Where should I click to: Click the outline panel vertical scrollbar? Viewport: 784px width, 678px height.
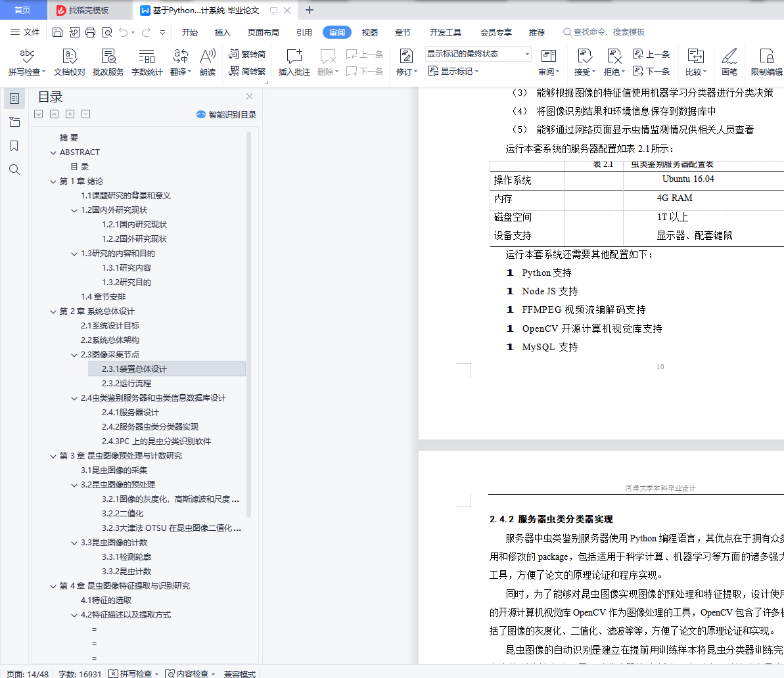pos(248,324)
